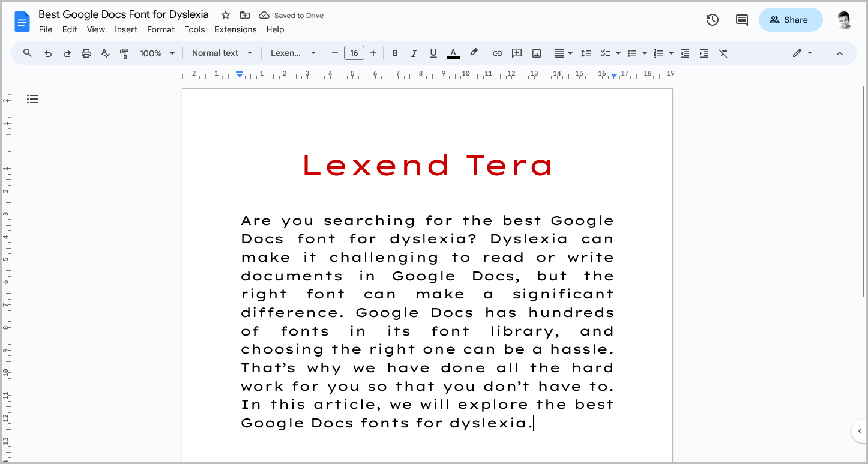Image resolution: width=868 pixels, height=464 pixels.
Task: Print the document
Action: 86,53
